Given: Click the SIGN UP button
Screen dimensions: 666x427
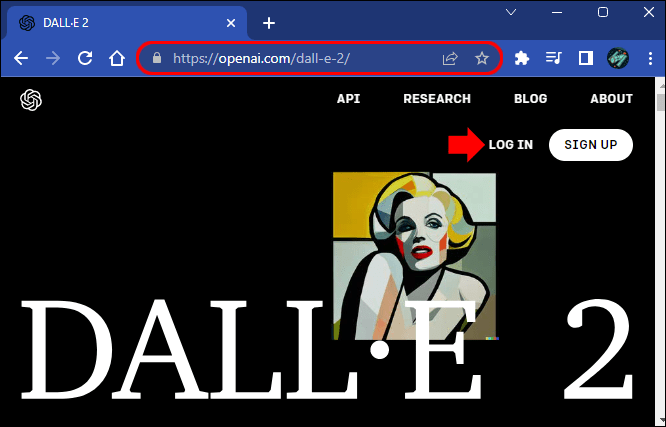Looking at the screenshot, I should point(591,145).
